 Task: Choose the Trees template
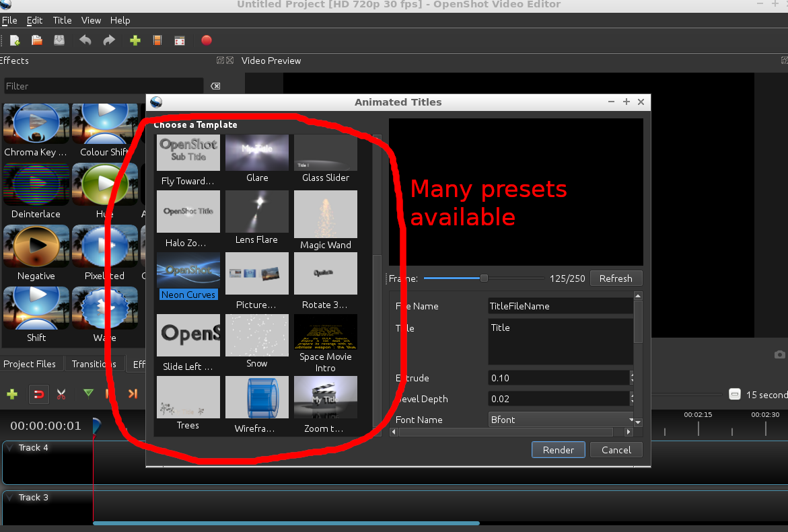[x=188, y=404]
